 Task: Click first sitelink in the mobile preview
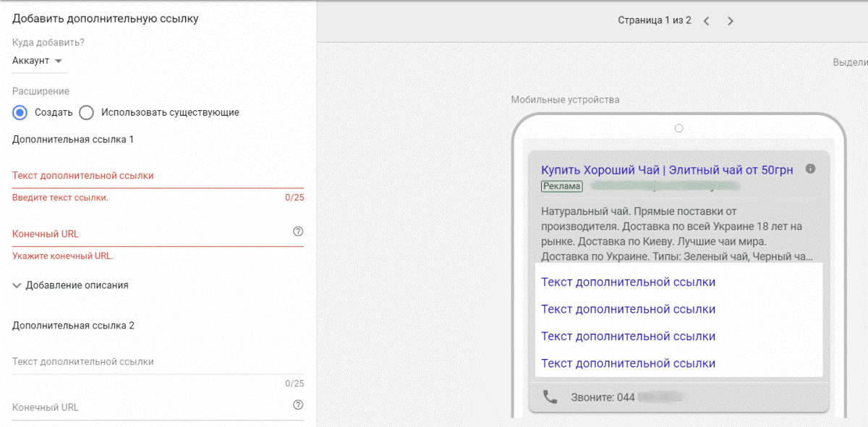click(x=628, y=282)
